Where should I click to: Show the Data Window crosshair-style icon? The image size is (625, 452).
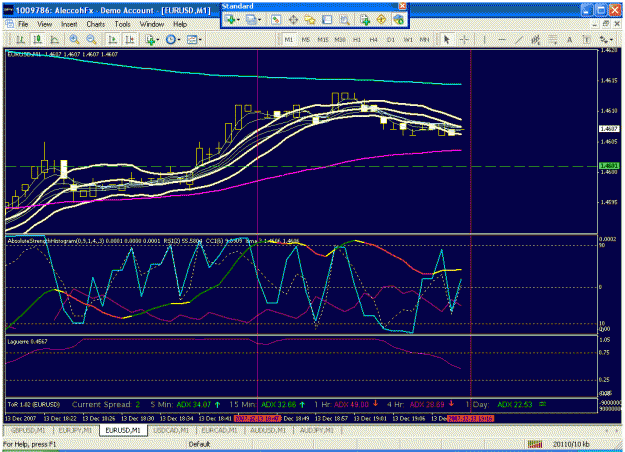pyautogui.click(x=293, y=20)
